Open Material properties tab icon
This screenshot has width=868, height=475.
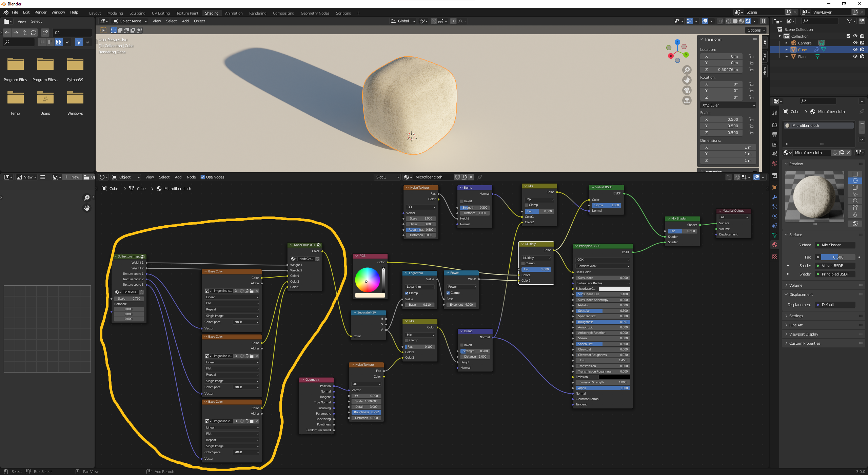pos(775,245)
